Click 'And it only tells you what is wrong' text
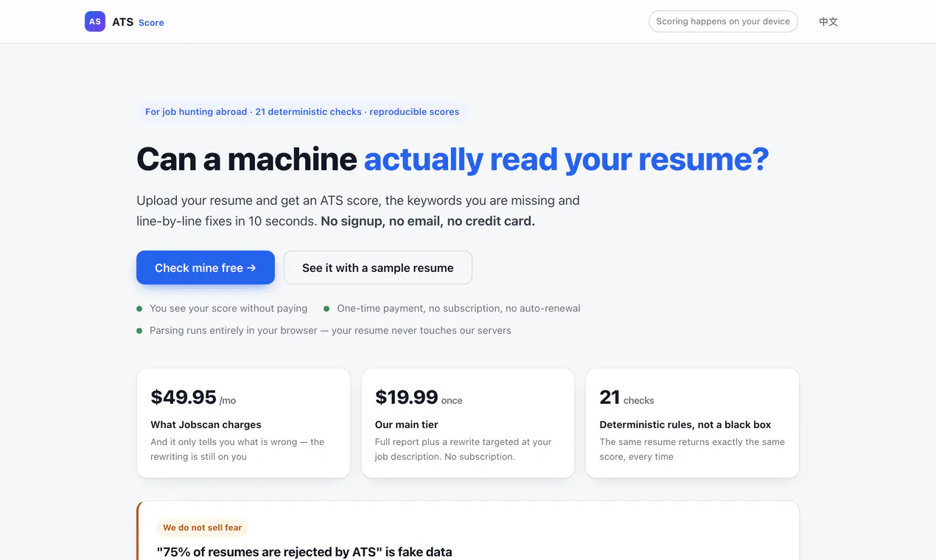This screenshot has width=936, height=560. [x=237, y=449]
